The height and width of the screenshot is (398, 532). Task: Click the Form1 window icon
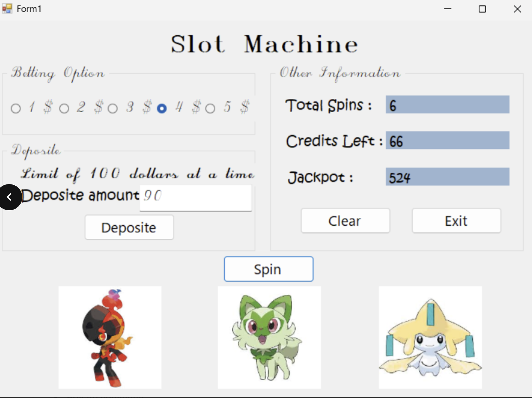(7, 9)
